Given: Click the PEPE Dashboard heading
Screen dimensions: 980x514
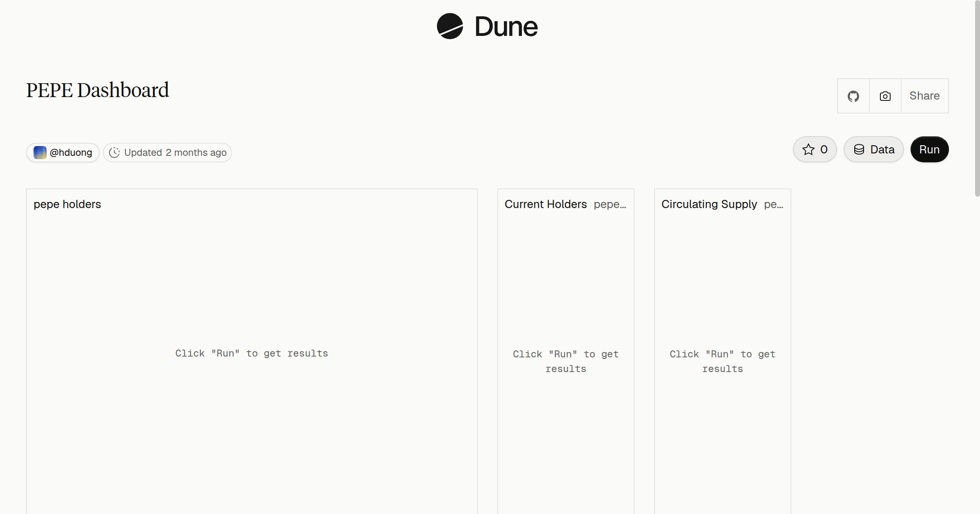Looking at the screenshot, I should point(98,90).
